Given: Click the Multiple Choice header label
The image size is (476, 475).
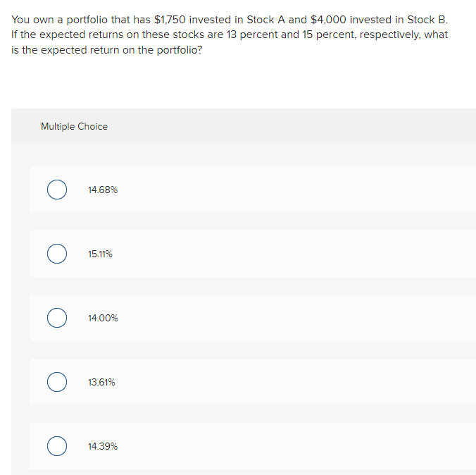Looking at the screenshot, I should (x=74, y=127).
